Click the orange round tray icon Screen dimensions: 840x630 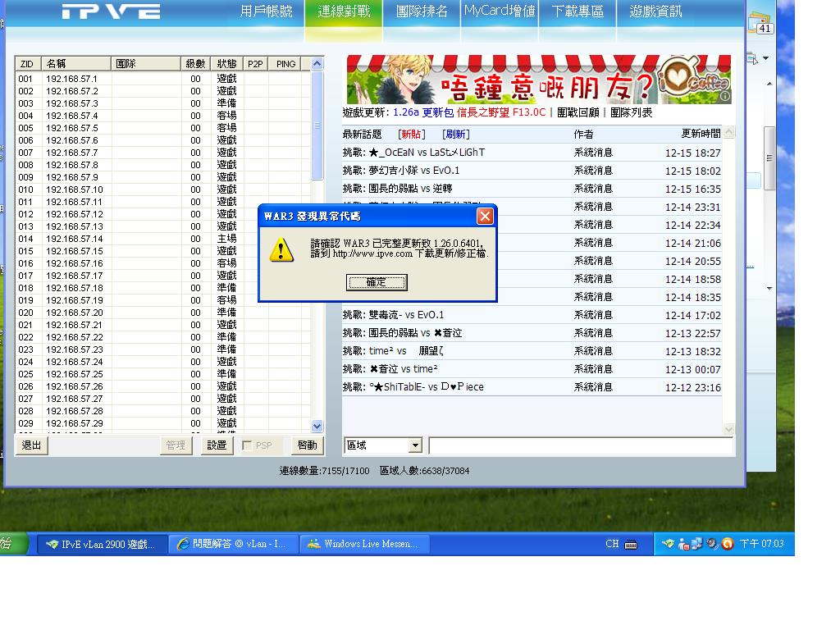click(x=727, y=544)
